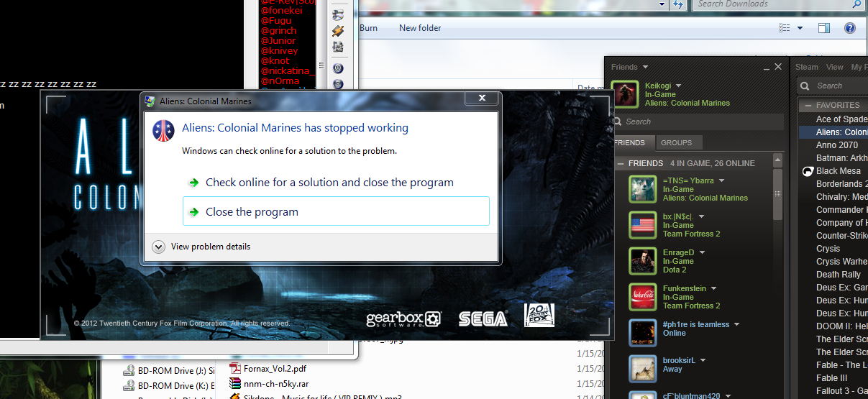
Task: Click brooksirL's avatar
Action: (642, 369)
